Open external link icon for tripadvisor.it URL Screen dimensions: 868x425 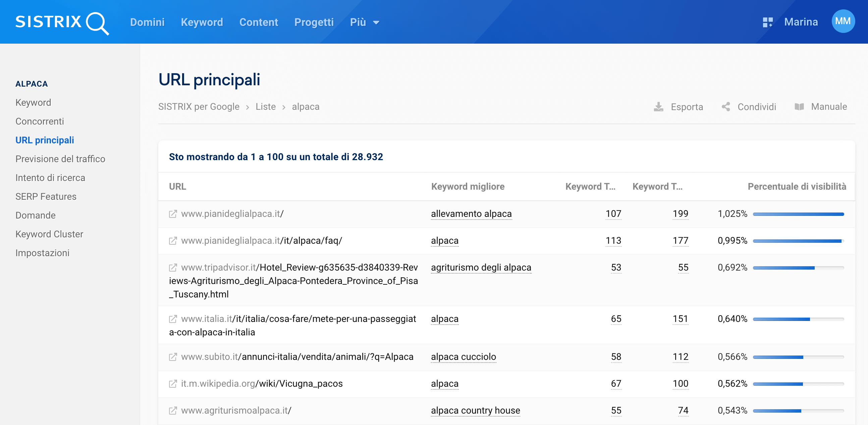pyautogui.click(x=173, y=268)
